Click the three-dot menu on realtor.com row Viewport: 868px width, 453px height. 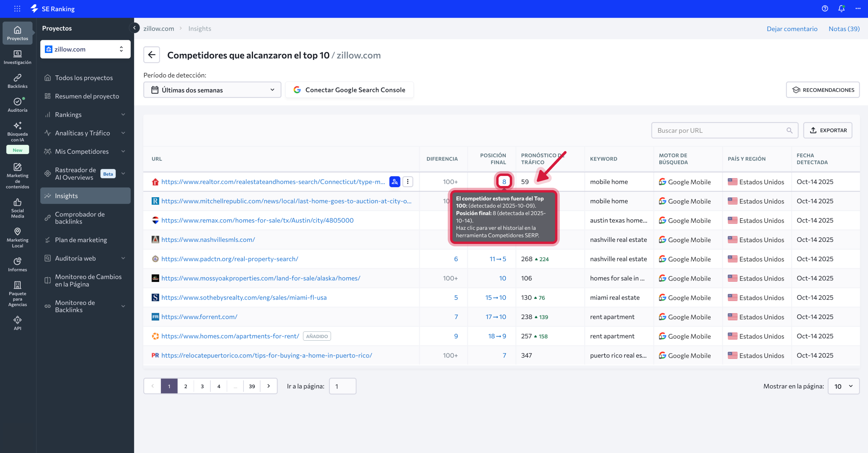pos(407,182)
